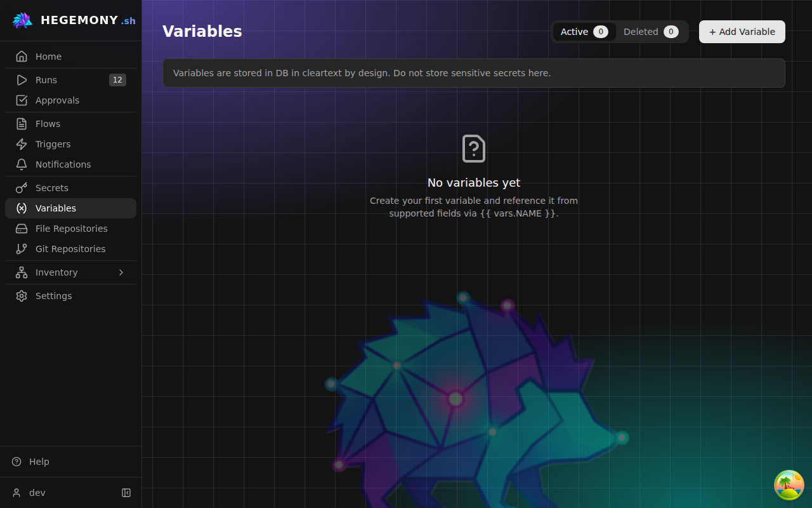Open Notifications in the sidebar

coord(70,164)
